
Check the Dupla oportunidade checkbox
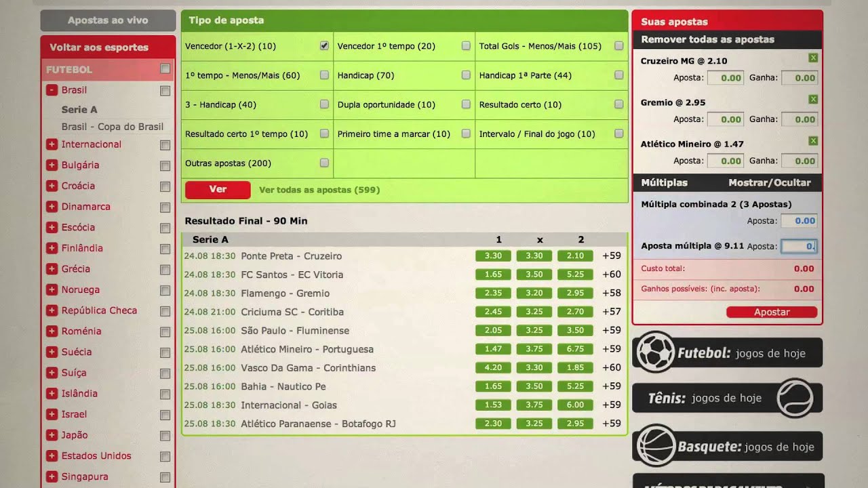click(466, 104)
